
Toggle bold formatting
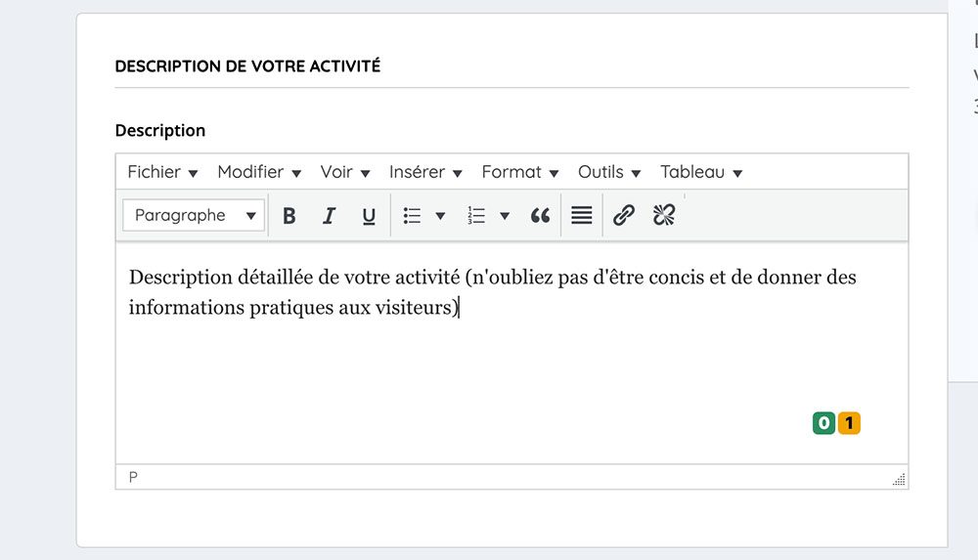pyautogui.click(x=289, y=216)
